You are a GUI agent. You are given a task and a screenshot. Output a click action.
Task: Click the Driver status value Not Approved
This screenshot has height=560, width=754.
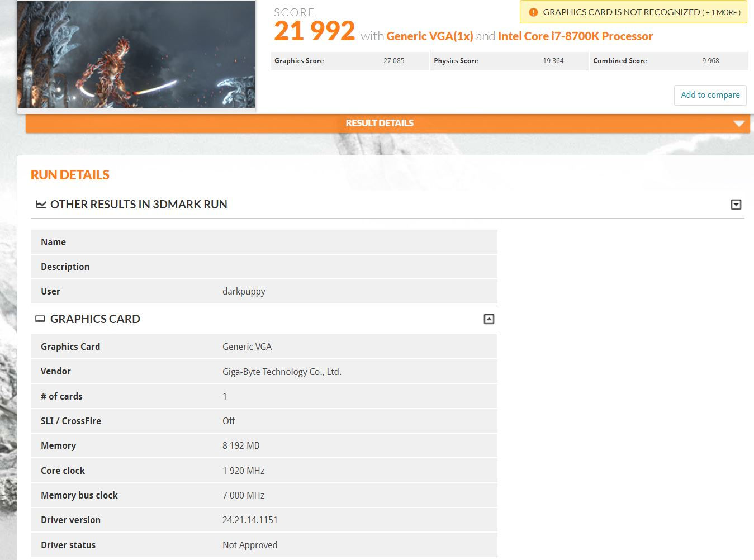(x=250, y=545)
